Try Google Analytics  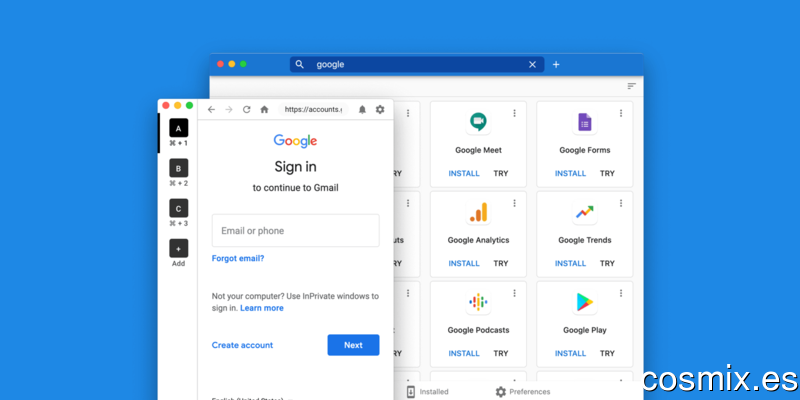pyautogui.click(x=501, y=263)
